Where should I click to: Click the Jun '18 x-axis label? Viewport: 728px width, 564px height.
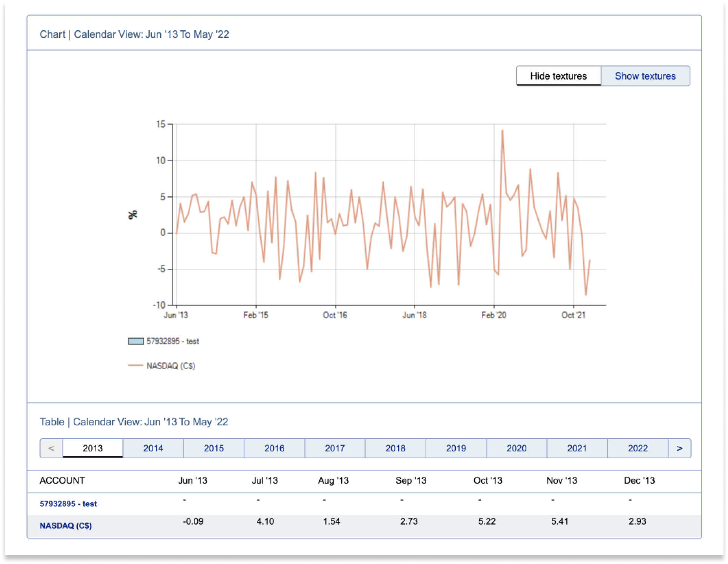pyautogui.click(x=414, y=315)
